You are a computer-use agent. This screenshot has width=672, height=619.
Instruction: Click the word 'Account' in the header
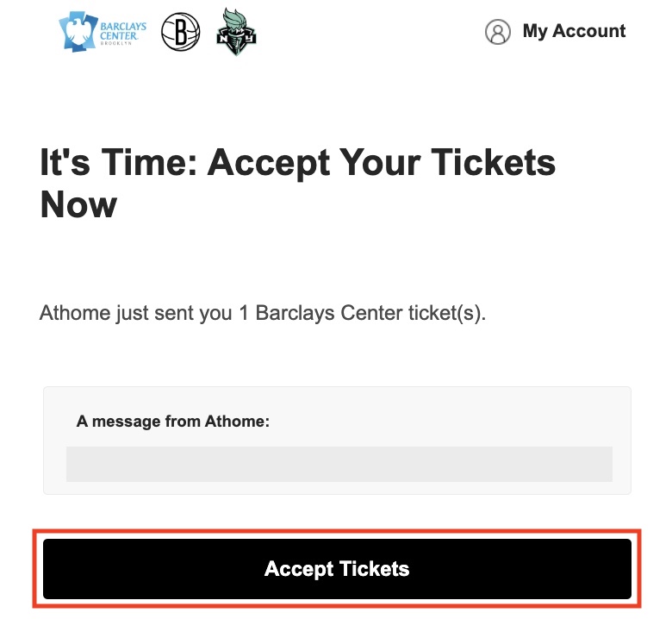[589, 32]
